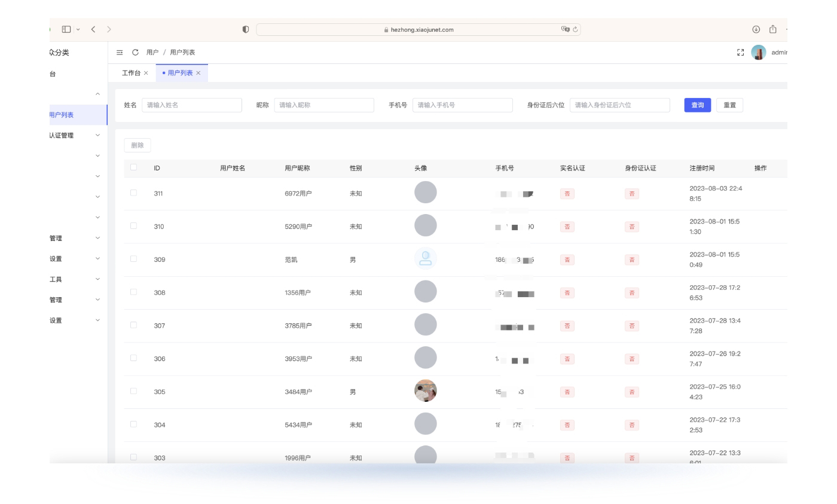Click Safari back navigation arrow
Screen dimensions: 837x504
93,29
